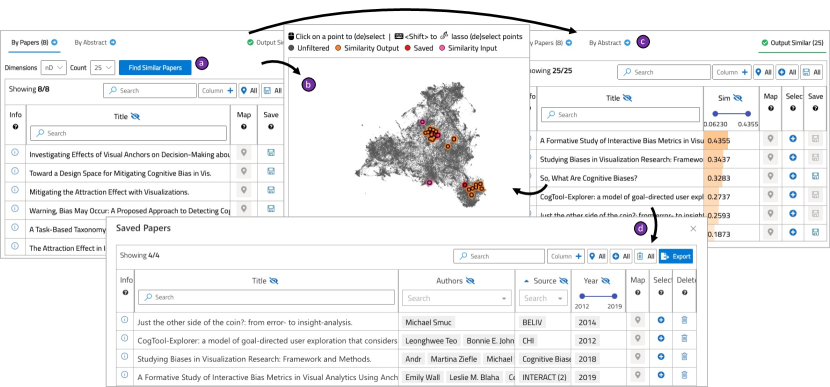Open info for 'Just the other side' saved paper
The width and height of the screenshot is (830, 387).
[x=124, y=320]
